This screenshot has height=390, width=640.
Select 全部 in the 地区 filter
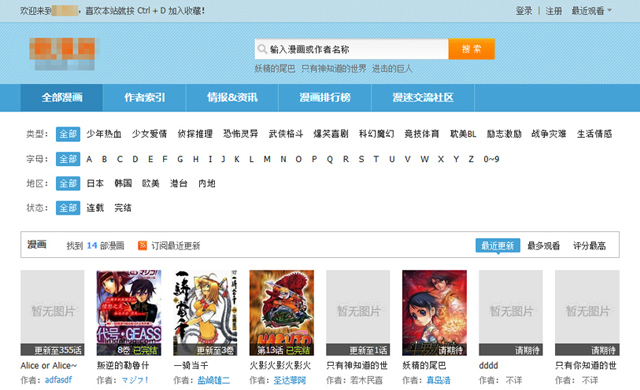coord(68,184)
